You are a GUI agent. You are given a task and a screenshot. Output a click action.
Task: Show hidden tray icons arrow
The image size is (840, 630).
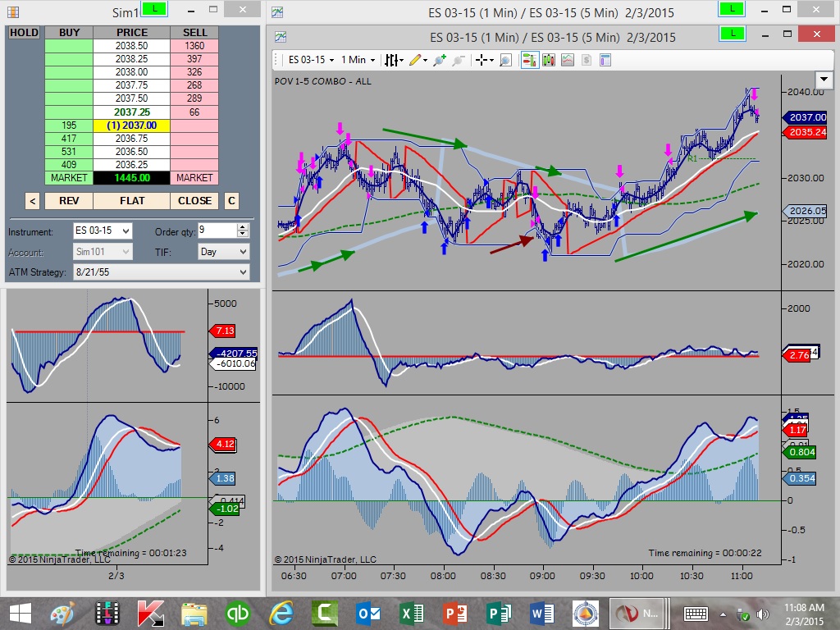coord(723,614)
